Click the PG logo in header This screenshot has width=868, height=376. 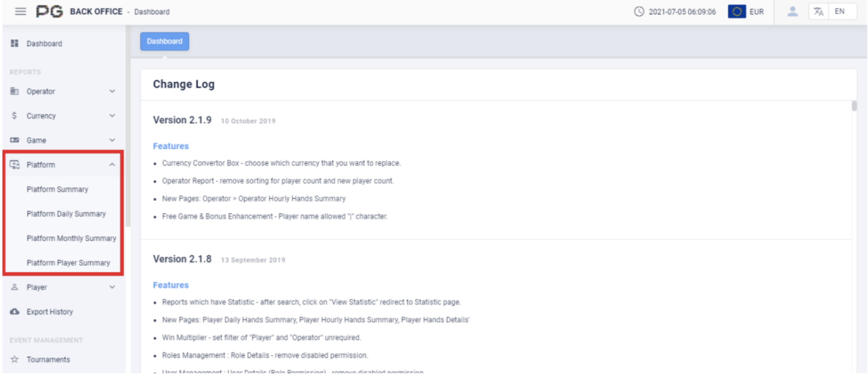[x=50, y=11]
